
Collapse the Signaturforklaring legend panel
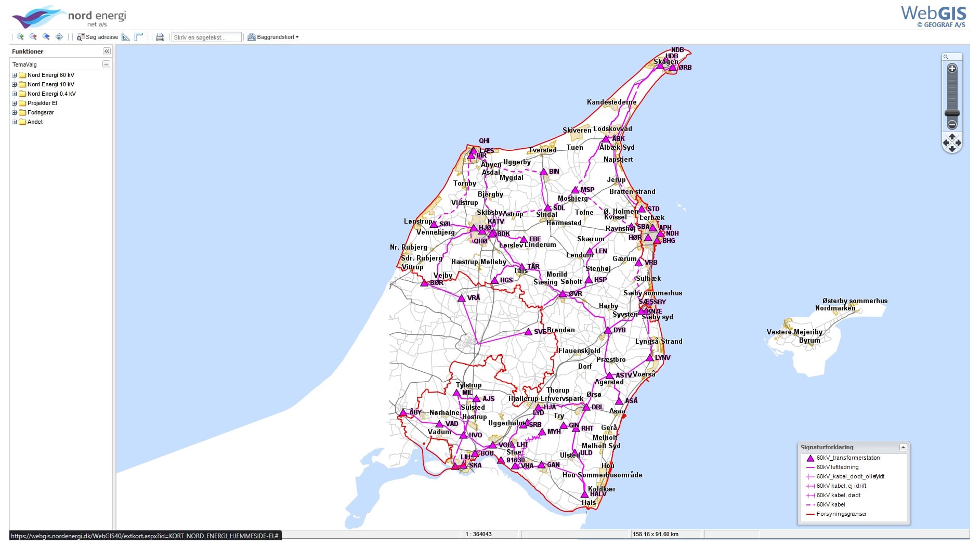point(903,447)
